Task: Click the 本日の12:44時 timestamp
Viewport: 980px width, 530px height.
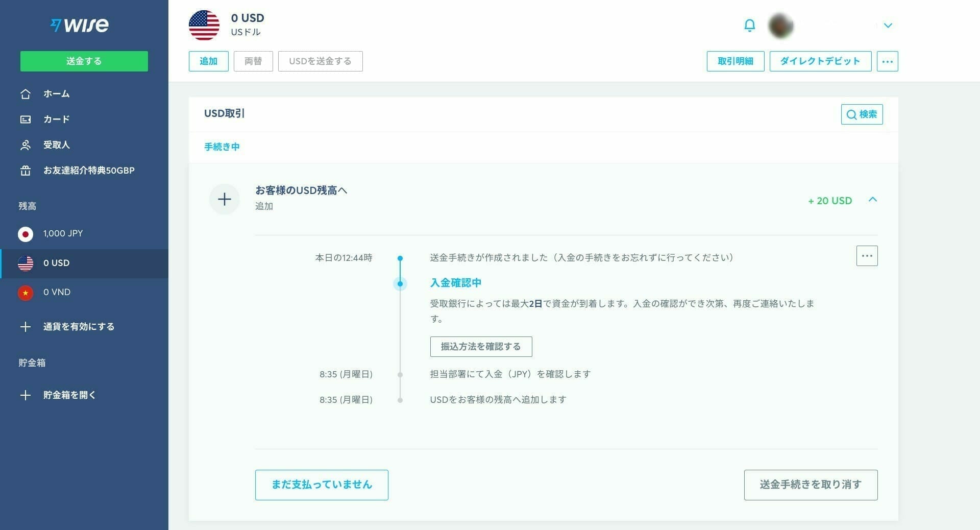Action: tap(344, 258)
